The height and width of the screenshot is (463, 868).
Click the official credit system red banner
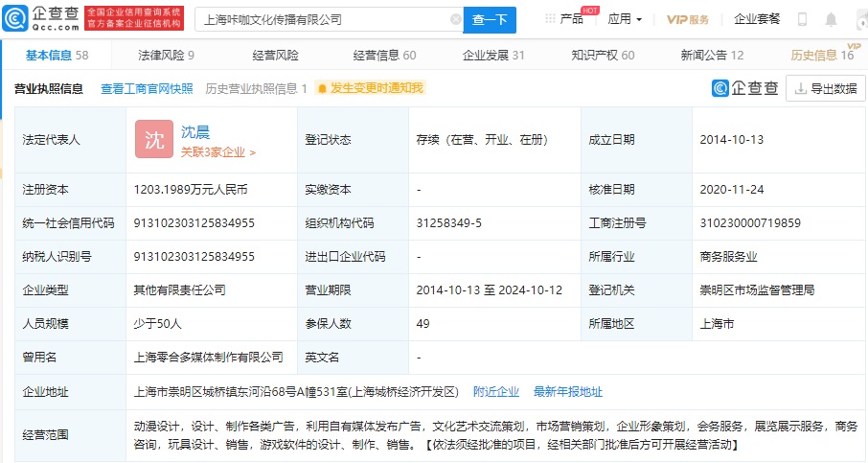tap(134, 19)
